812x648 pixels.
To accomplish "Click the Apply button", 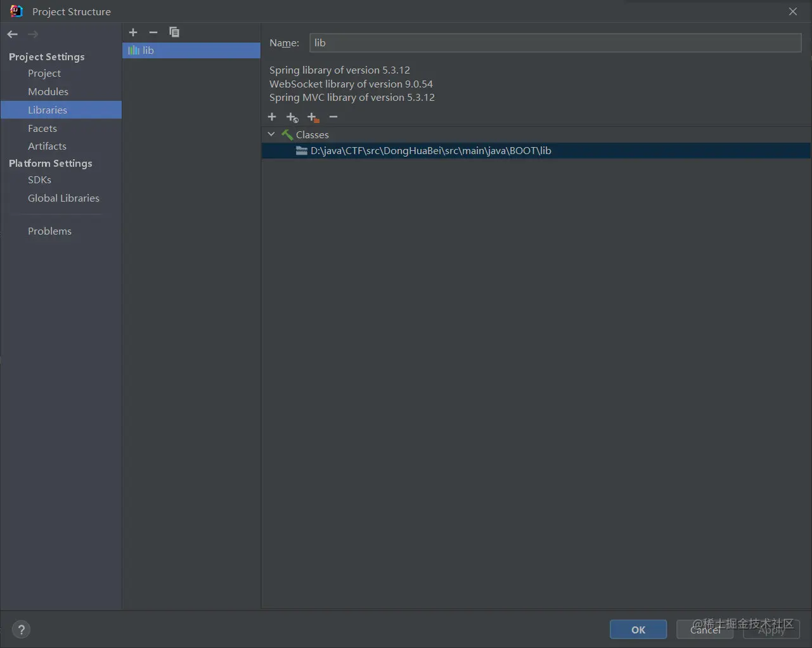I will pos(771,630).
